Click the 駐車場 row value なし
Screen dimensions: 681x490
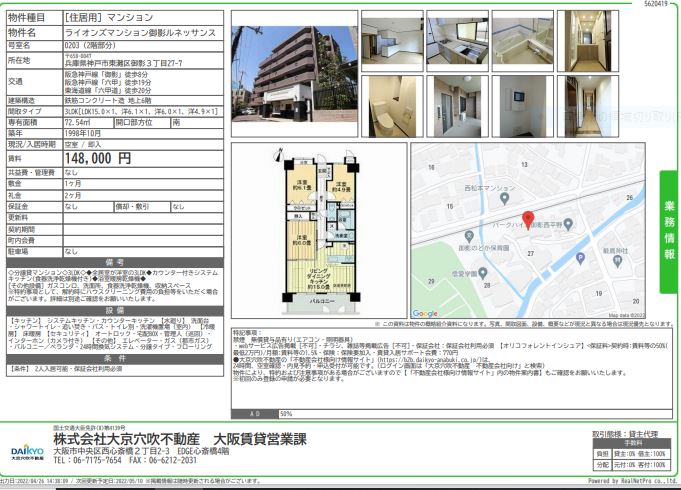(x=71, y=252)
